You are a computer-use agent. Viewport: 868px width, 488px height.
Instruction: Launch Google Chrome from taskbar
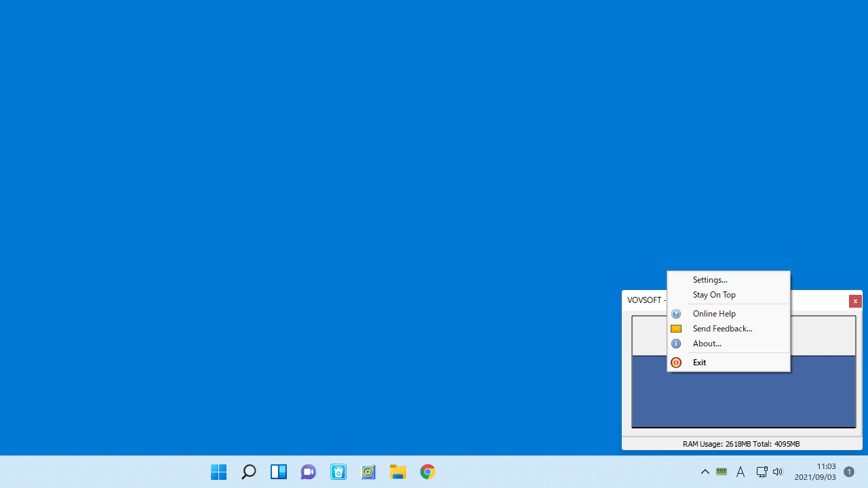coord(427,472)
